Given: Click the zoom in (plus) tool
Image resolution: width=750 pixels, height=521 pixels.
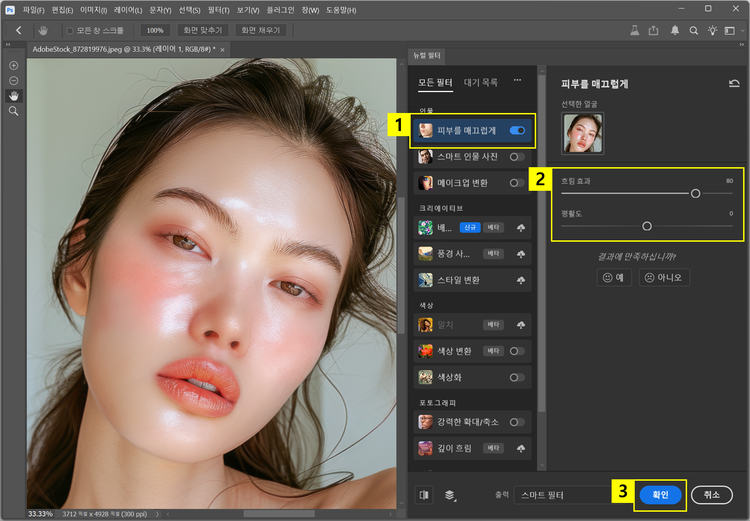Looking at the screenshot, I should 14,66.
